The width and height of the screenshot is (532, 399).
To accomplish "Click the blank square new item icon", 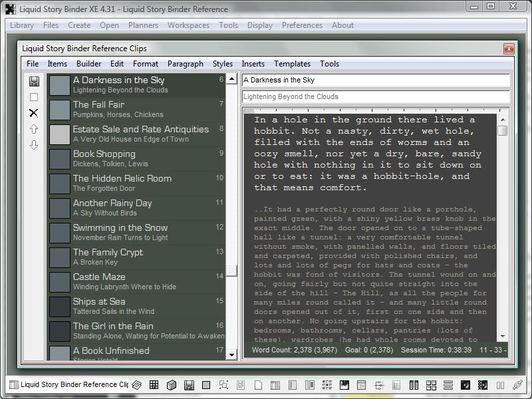I will 34,97.
